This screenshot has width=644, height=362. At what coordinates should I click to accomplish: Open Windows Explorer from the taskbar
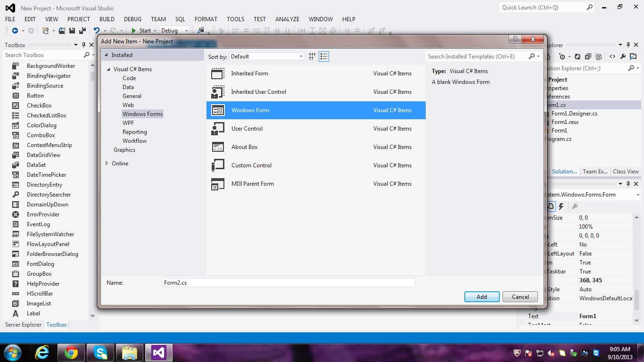[130, 353]
